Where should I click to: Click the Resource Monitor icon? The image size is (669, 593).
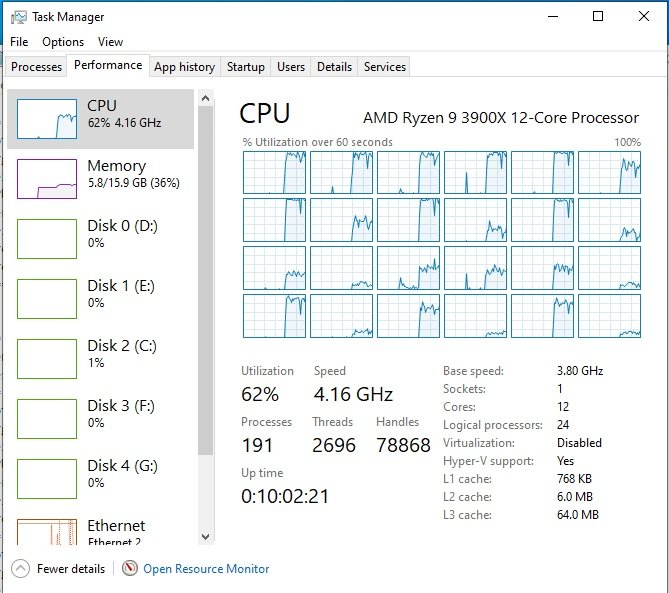[129, 568]
